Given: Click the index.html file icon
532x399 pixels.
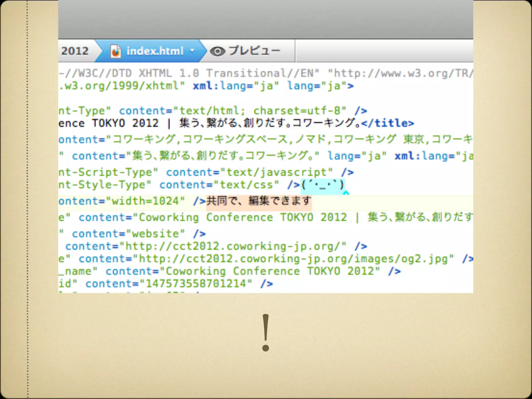Looking at the screenshot, I should point(116,51).
